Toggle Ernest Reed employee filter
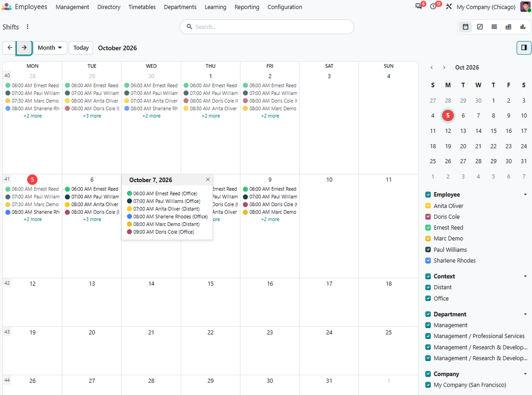Screen dimensions: 532x395 click(x=428, y=227)
